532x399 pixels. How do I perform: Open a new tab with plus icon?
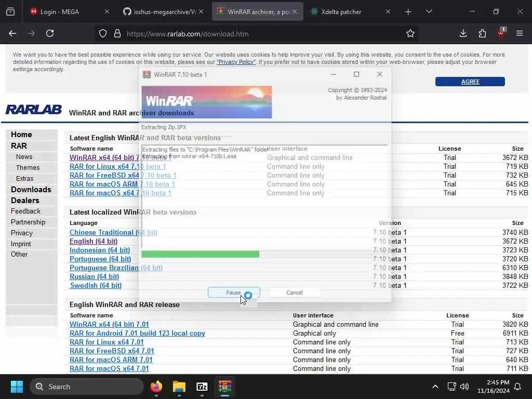point(408,12)
